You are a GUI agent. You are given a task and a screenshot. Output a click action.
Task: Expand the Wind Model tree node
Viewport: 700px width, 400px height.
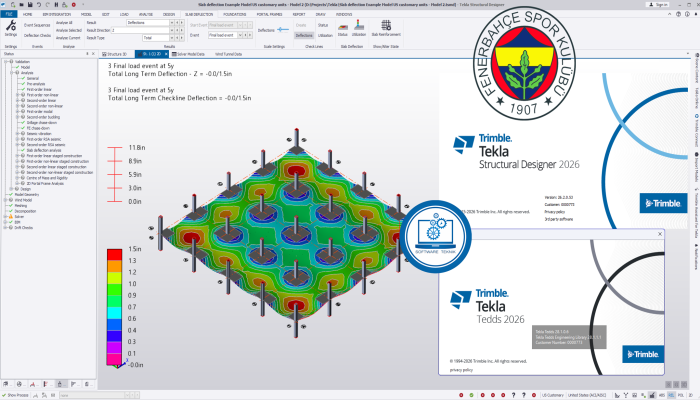pyautogui.click(x=6, y=200)
